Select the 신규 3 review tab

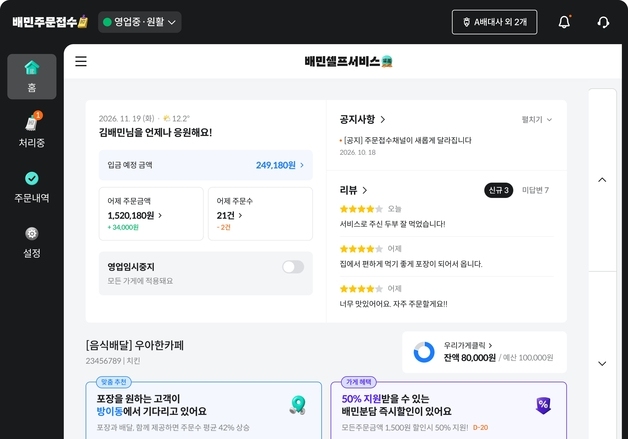(x=498, y=190)
